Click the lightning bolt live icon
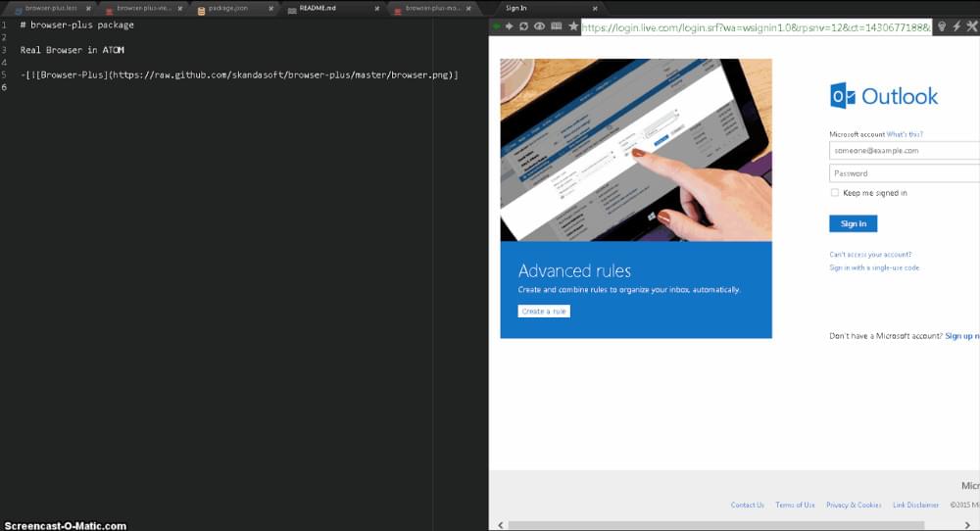The image size is (980, 531). tap(956, 26)
